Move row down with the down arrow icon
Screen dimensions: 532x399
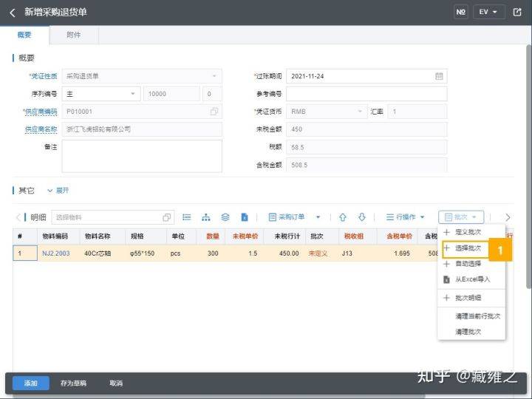click(x=362, y=217)
